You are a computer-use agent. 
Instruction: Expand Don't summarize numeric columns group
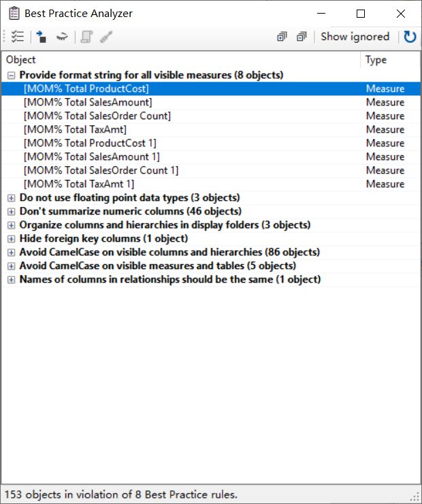coord(12,212)
